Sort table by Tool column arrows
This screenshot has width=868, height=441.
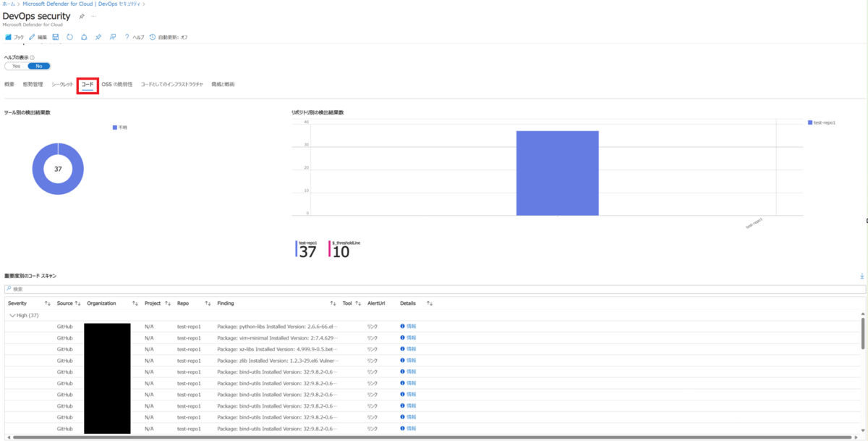358,303
